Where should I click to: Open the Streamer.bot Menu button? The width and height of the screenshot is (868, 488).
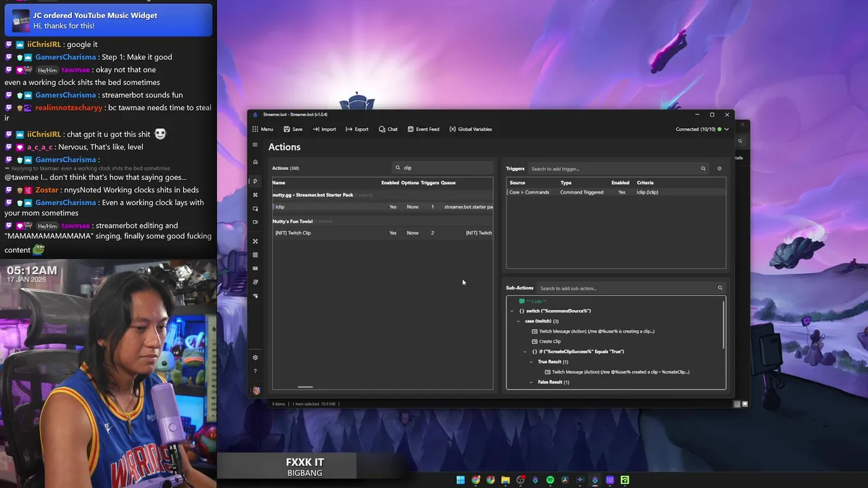(262, 129)
